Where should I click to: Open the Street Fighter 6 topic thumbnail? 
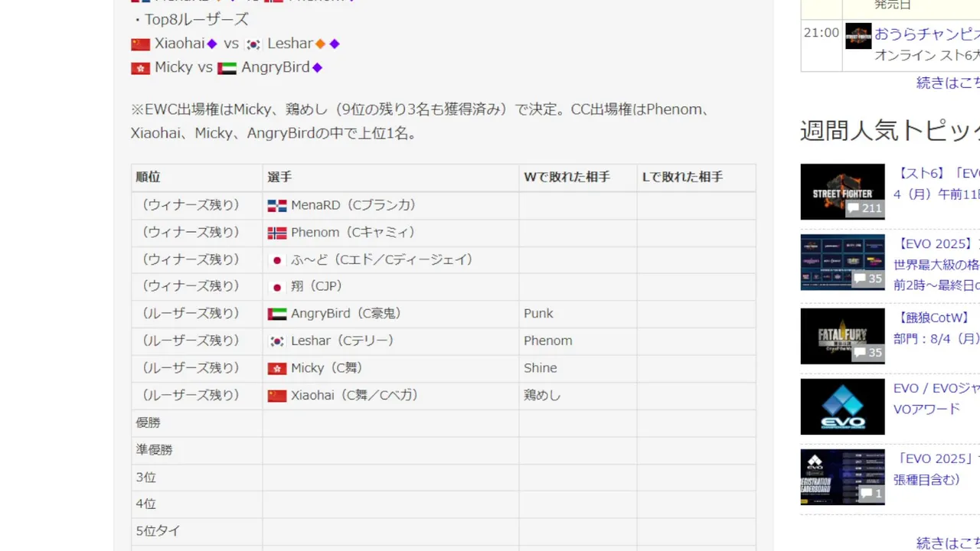(842, 191)
